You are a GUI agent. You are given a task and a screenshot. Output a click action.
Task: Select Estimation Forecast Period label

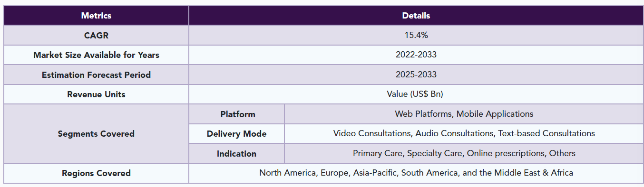96,75
